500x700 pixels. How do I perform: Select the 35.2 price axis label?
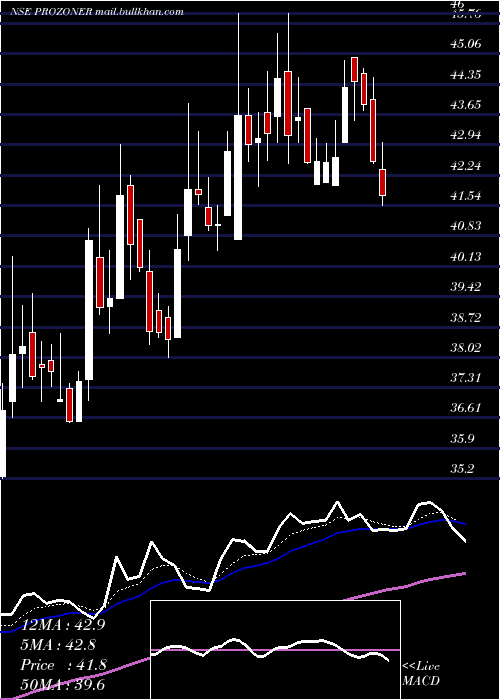[x=462, y=468]
